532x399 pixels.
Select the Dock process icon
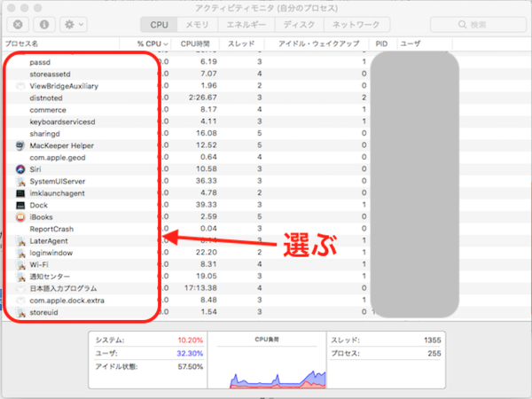tap(21, 205)
